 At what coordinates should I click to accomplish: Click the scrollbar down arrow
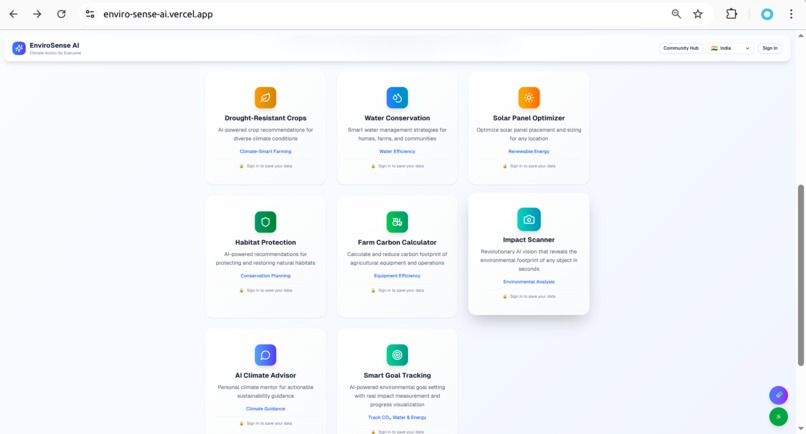(800, 428)
